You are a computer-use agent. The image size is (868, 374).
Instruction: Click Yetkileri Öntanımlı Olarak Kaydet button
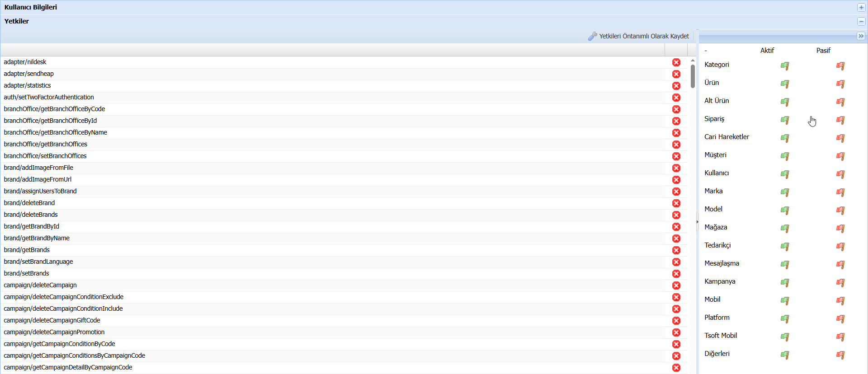point(638,36)
